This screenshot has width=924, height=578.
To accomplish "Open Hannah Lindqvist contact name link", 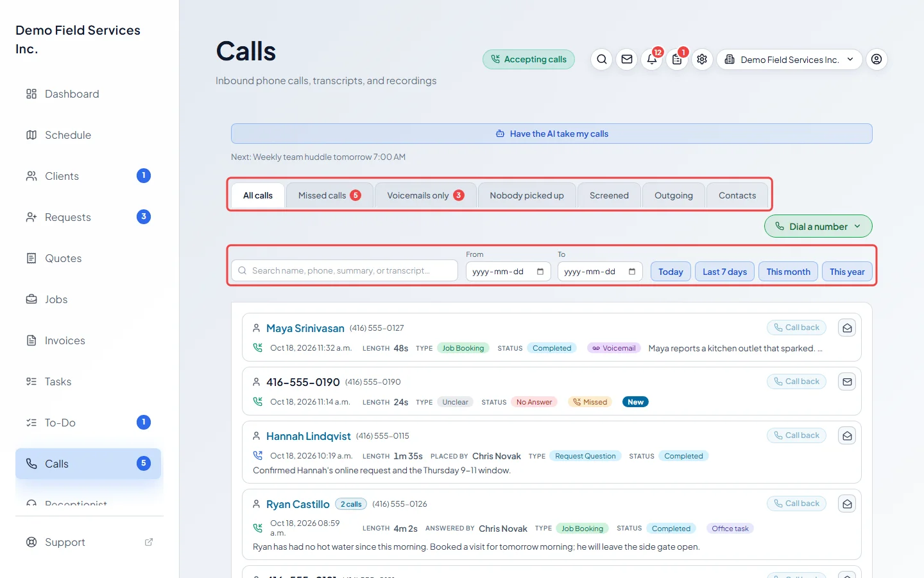I will [309, 436].
